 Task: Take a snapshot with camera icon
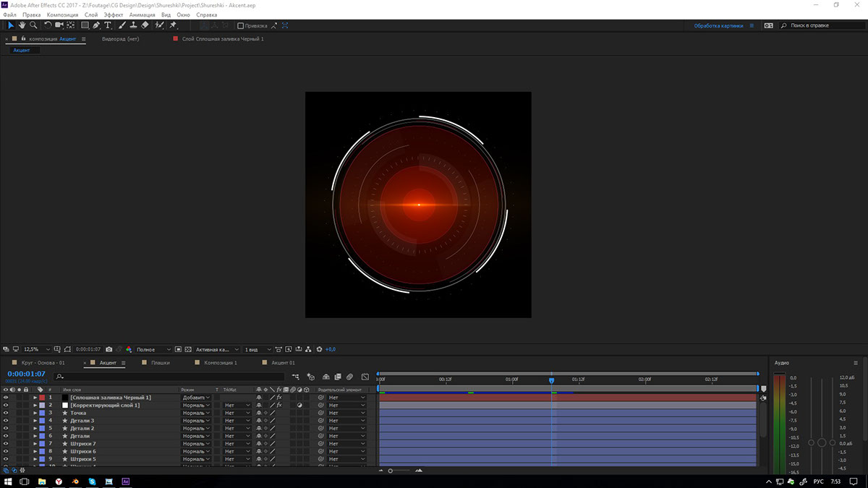[x=109, y=349]
